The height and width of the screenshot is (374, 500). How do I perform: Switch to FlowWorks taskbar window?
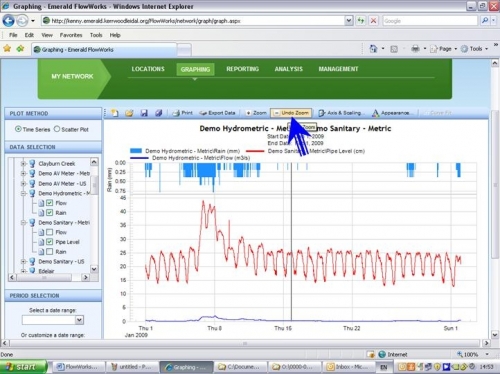click(x=79, y=367)
